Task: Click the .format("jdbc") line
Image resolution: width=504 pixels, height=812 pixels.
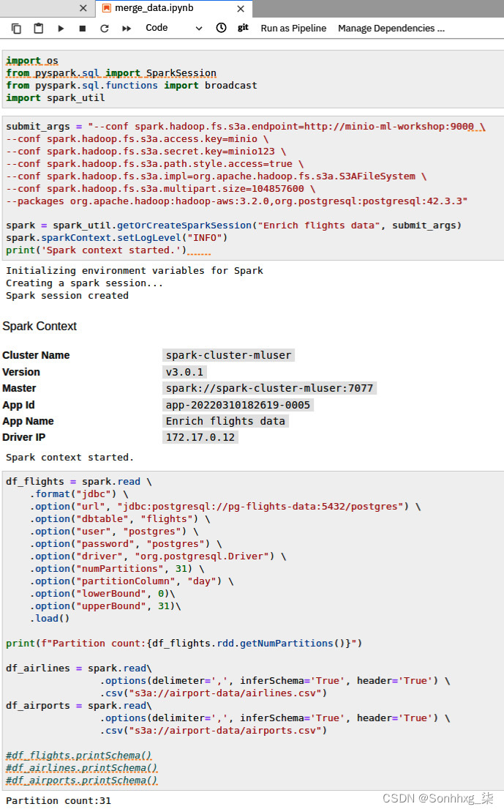Action: coord(79,494)
